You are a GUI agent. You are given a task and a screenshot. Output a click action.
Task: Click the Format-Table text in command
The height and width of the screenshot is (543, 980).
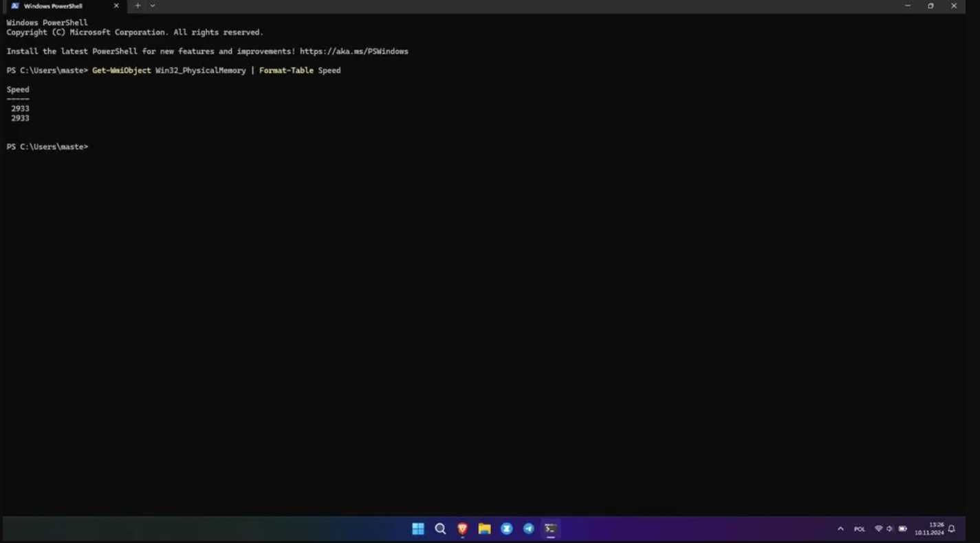click(286, 71)
